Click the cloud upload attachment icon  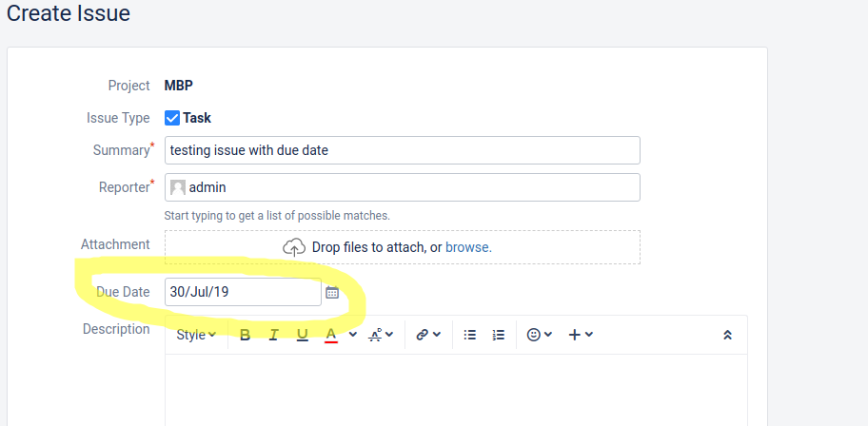tap(294, 247)
